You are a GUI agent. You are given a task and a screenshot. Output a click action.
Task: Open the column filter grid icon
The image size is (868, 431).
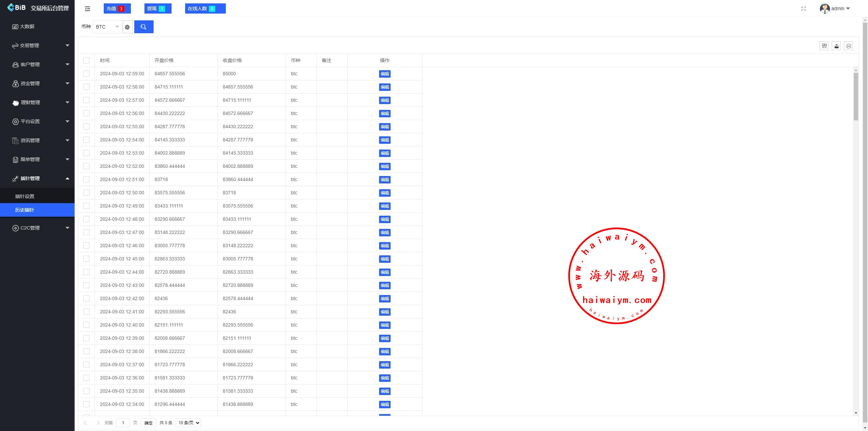(824, 46)
